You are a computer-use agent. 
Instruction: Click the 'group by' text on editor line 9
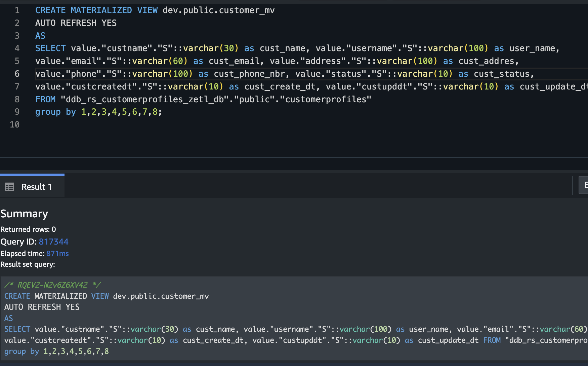pyautogui.click(x=55, y=112)
